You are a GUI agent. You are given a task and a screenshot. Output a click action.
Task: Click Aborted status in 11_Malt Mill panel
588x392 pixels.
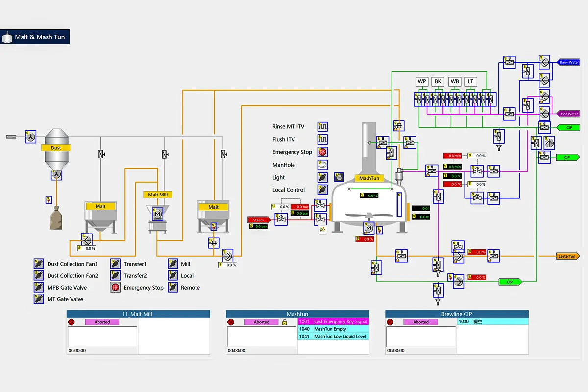tap(102, 322)
